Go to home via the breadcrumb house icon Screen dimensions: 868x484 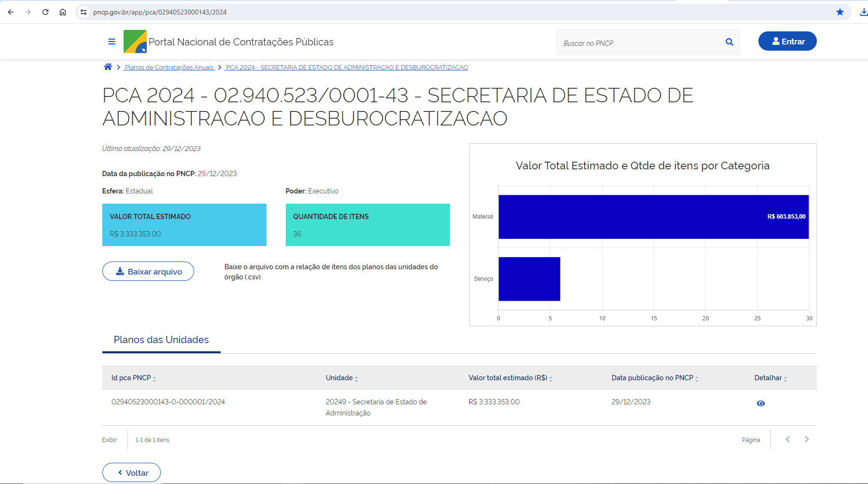pos(108,67)
